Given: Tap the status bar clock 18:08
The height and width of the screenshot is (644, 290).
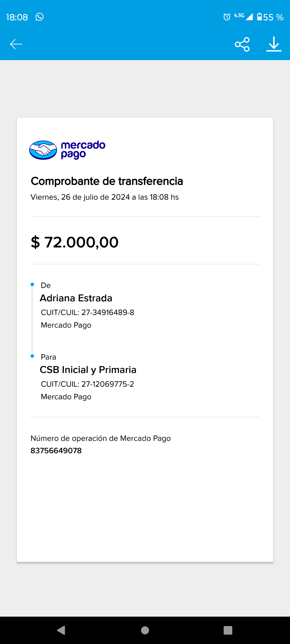Looking at the screenshot, I should (17, 17).
